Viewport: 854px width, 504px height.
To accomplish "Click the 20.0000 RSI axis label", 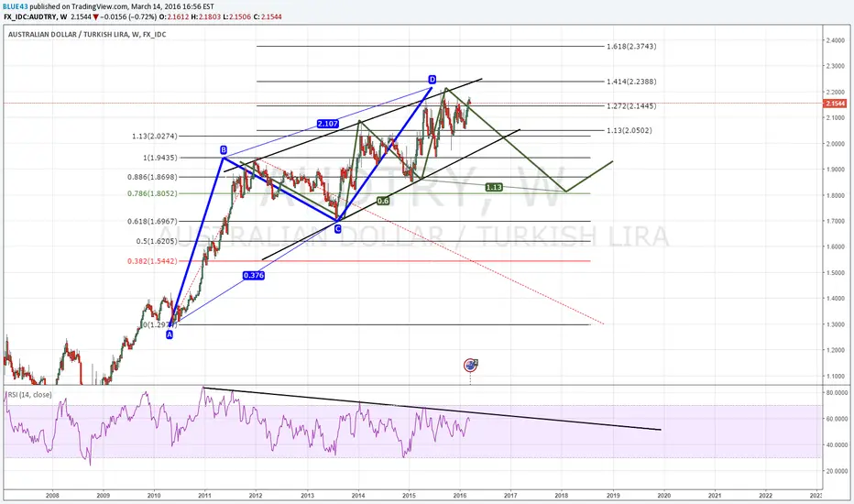I will point(836,471).
